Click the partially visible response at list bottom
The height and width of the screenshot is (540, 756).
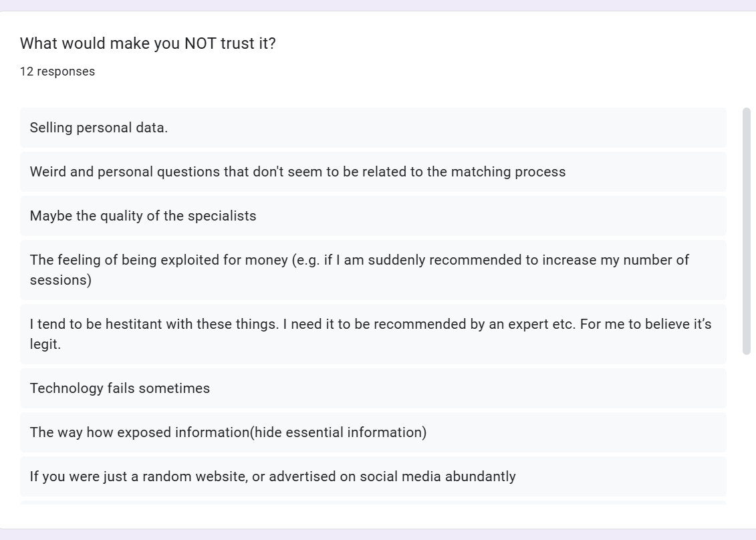point(373,503)
